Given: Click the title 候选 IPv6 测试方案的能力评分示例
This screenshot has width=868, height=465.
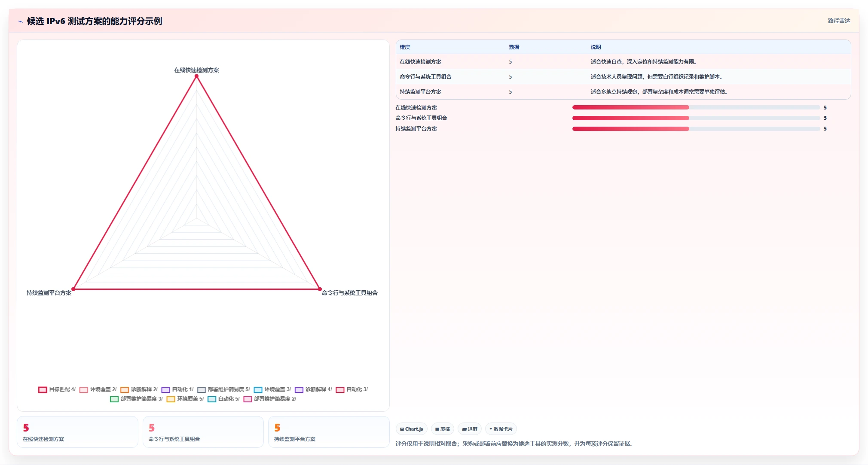Looking at the screenshot, I should point(95,21).
